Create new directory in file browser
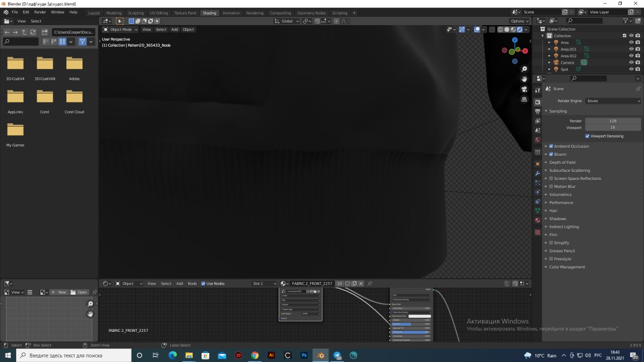 point(45,32)
